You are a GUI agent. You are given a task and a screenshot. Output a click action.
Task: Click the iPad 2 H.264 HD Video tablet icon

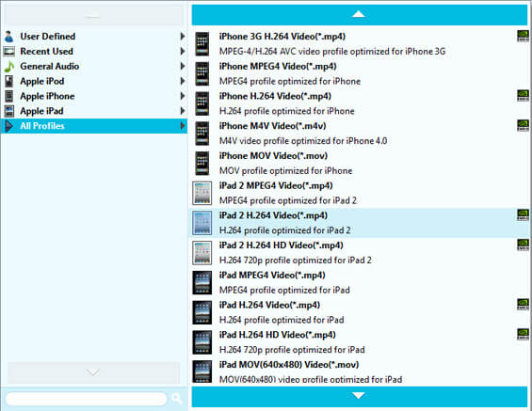[x=202, y=252]
